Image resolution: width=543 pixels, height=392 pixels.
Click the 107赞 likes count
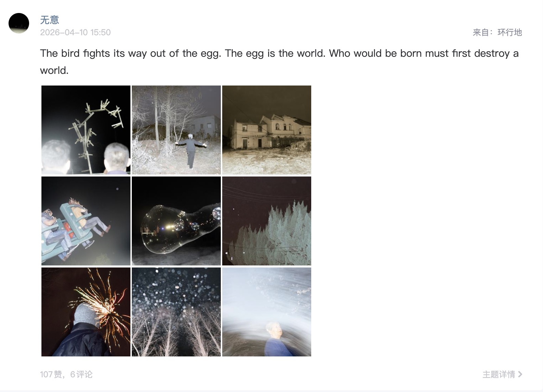[x=51, y=375]
